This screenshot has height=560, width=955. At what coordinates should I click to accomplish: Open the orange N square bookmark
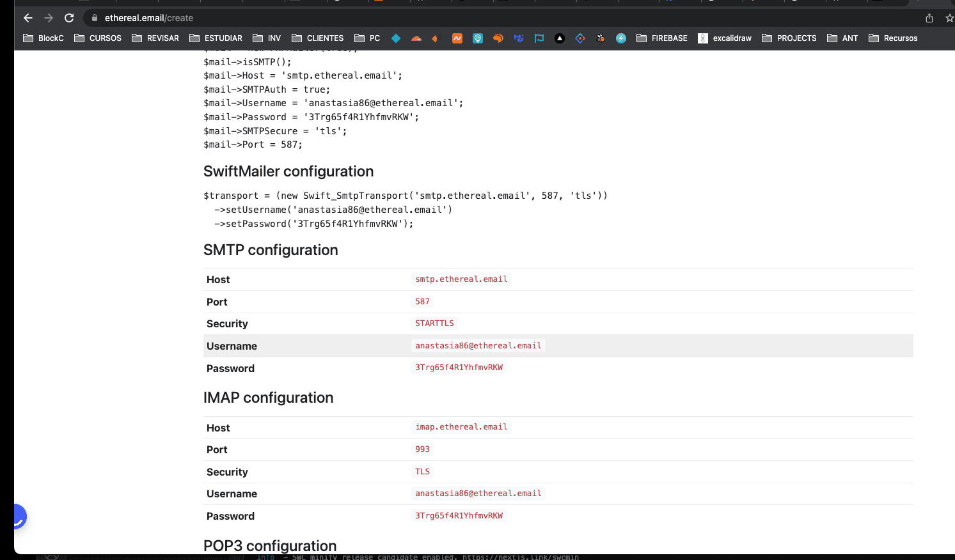click(x=457, y=38)
